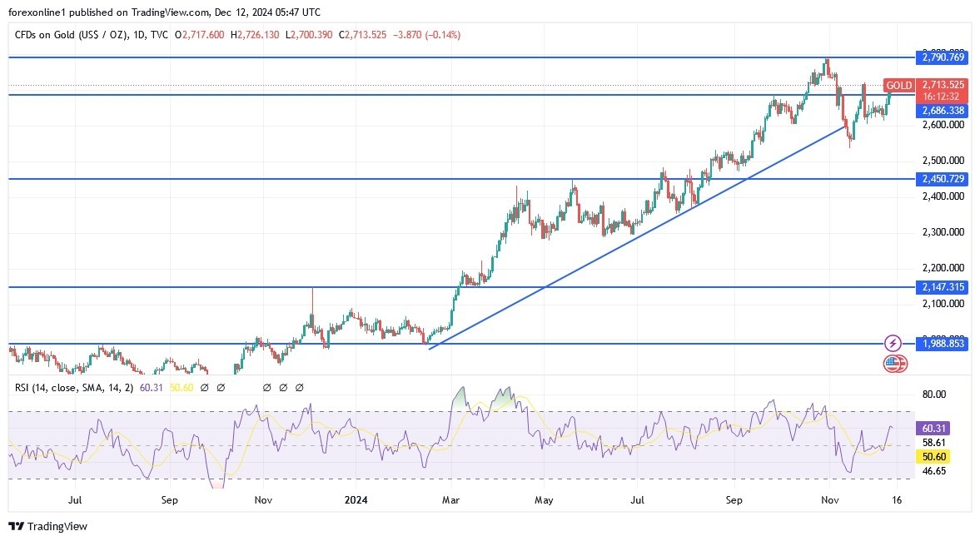Toggle the middle ∅ visibility marker in RSI group
The height and width of the screenshot is (541, 980).
[x=266, y=387]
